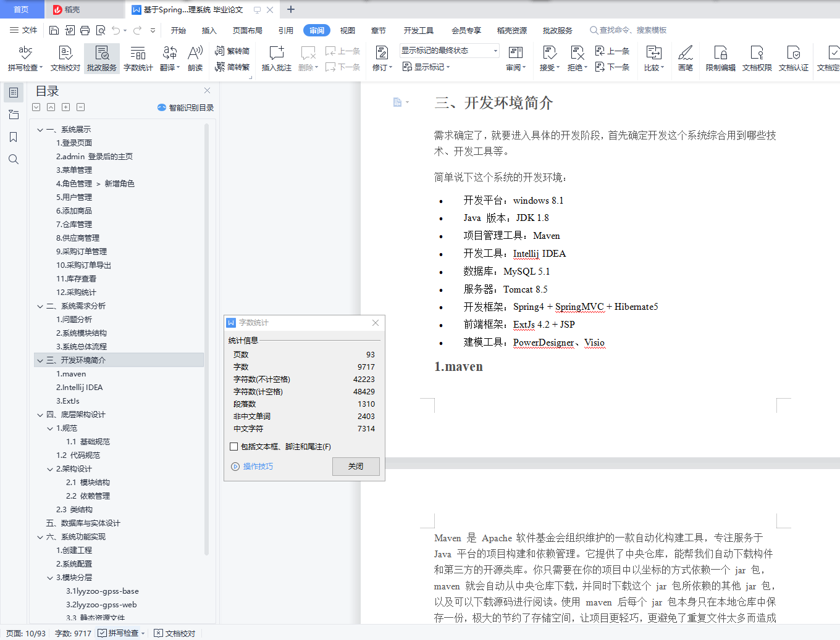Collapse the 3.模块分层 outline node
Screen dimensions: 840x640
point(50,578)
